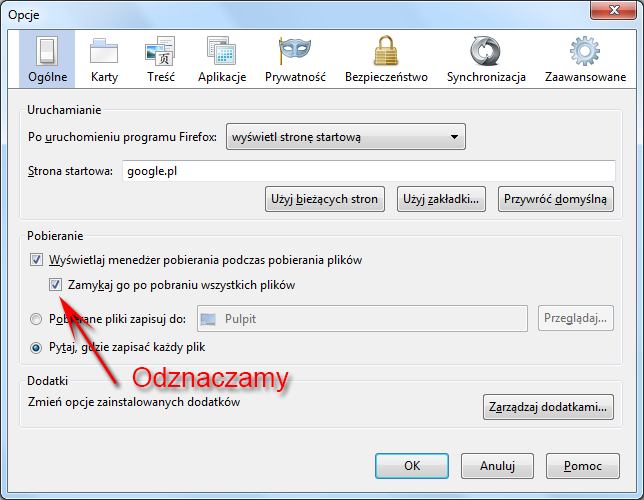The height and width of the screenshot is (500, 644).
Task: Select Pobierane pliki zapisuj do radio button
Action: click(38, 319)
